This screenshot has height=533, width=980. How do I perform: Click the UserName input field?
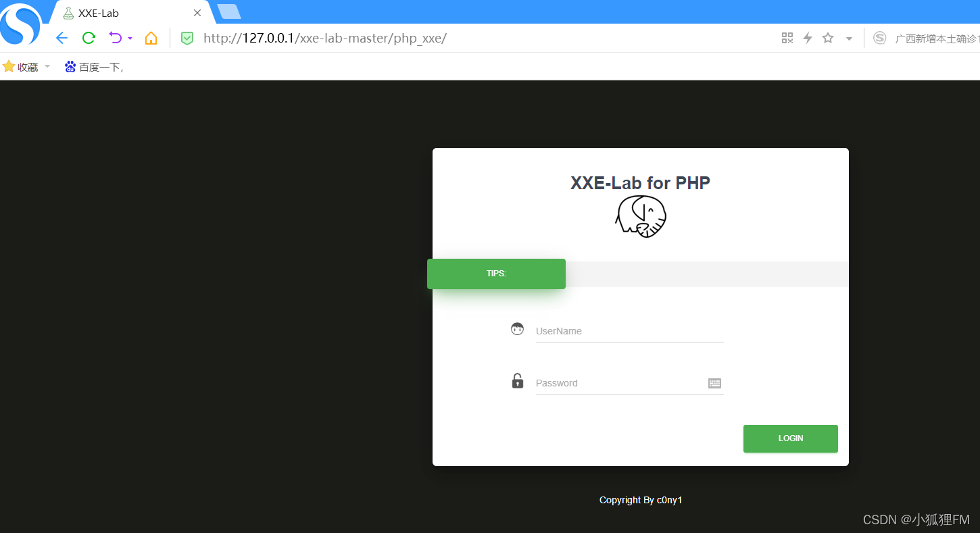coord(629,331)
